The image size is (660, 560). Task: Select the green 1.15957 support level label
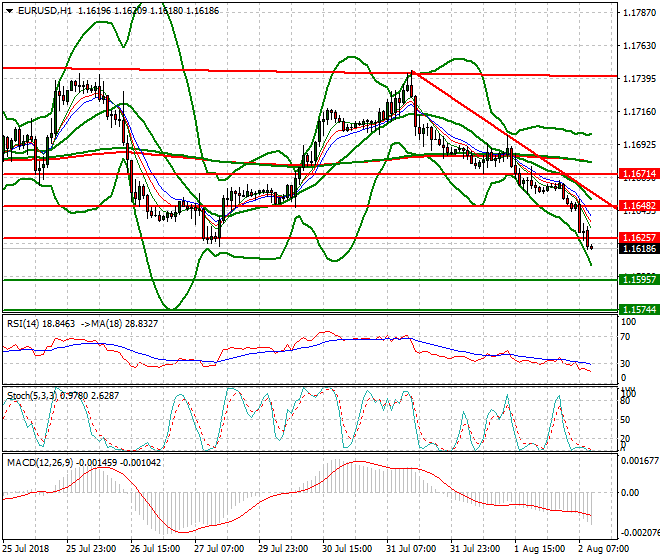point(639,279)
